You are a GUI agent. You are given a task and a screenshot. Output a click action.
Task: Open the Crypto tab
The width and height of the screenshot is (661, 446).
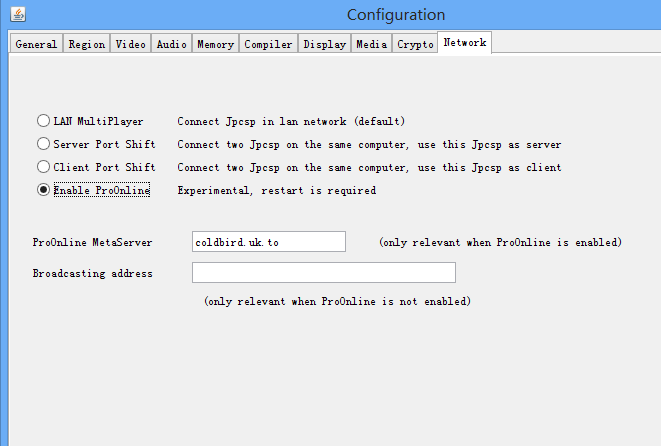(415, 44)
